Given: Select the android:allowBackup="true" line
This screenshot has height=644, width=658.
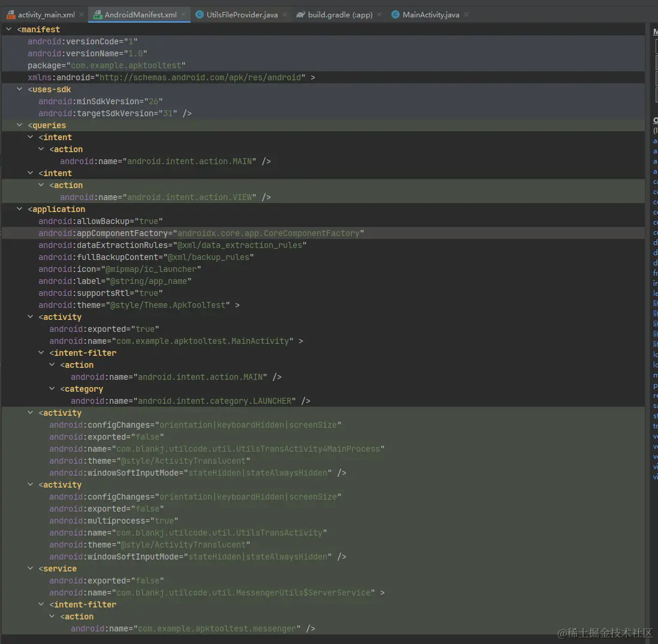Looking at the screenshot, I should (x=101, y=221).
